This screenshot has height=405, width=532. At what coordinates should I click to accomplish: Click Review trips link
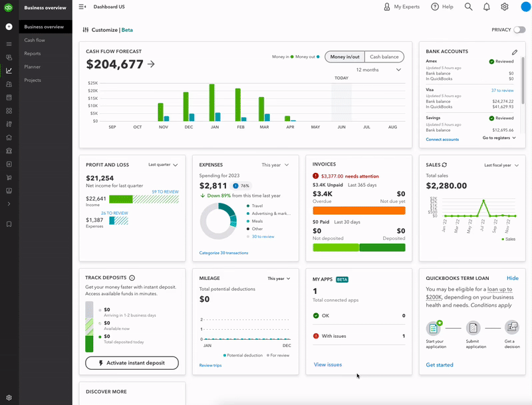tap(210, 365)
